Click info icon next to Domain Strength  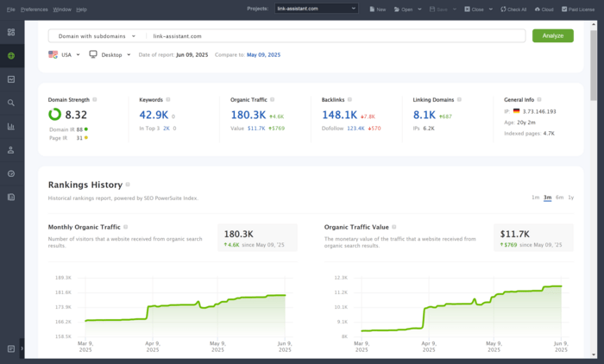pos(95,99)
